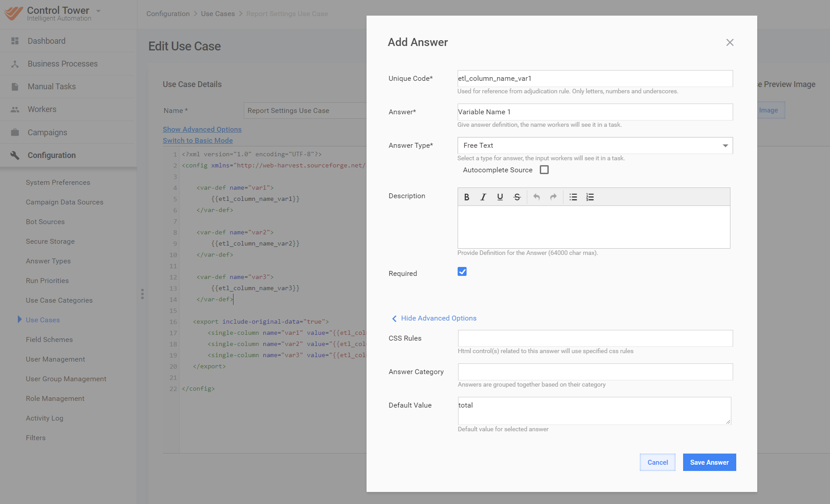Insert a bulleted list in description
The image size is (830, 504).
(x=573, y=197)
